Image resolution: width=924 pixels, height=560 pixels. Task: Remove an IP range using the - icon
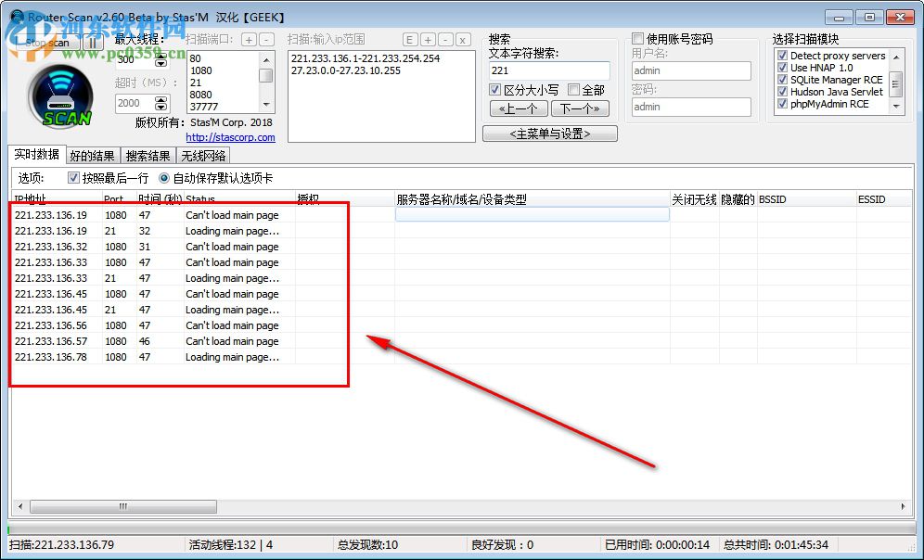446,40
